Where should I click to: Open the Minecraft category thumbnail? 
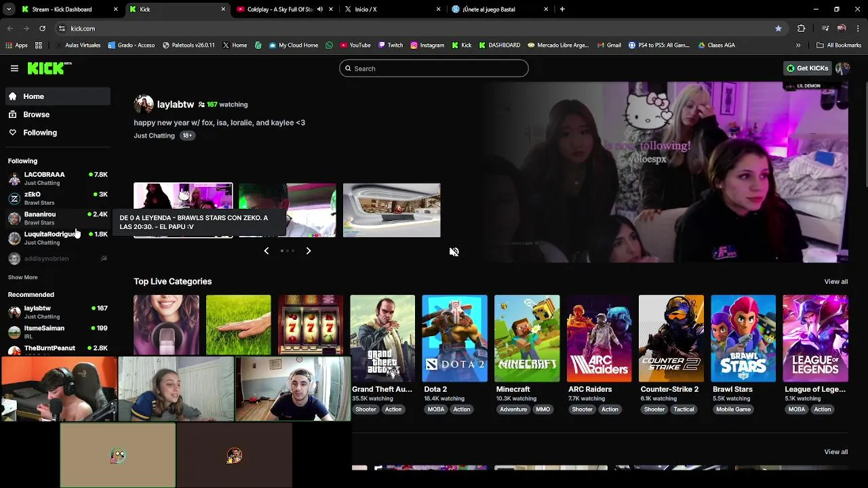point(527,338)
